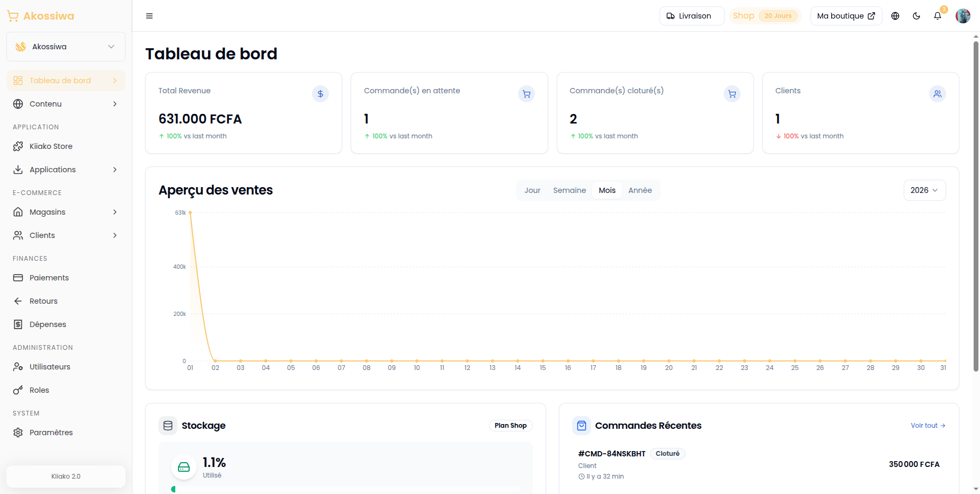Click the language globe icon
The height and width of the screenshot is (494, 980).
[x=895, y=16]
